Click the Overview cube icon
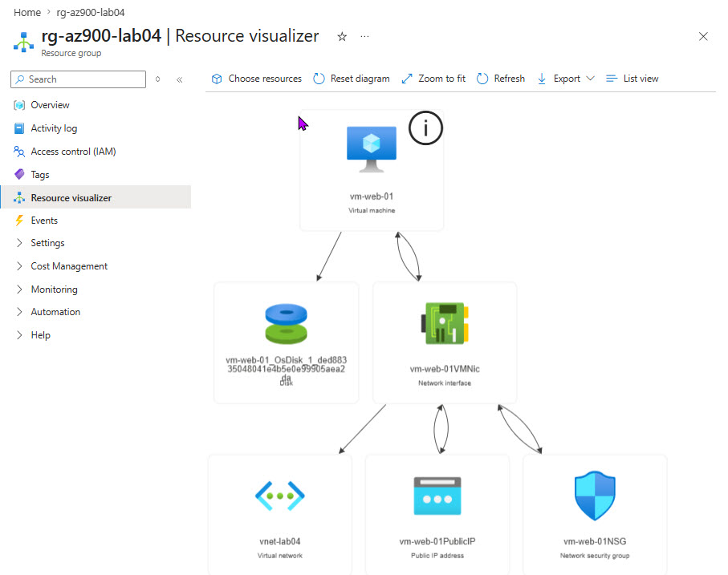The height and width of the screenshot is (575, 728). 19,105
